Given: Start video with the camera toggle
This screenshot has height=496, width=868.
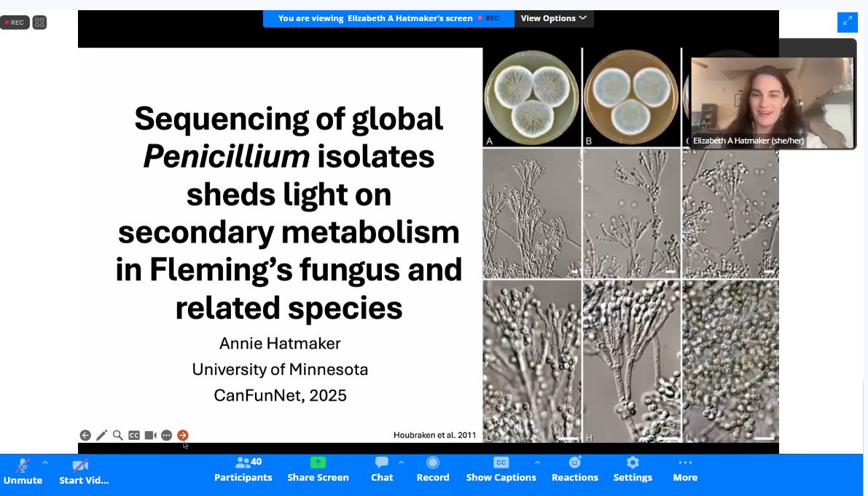Looking at the screenshot, I should pyautogui.click(x=80, y=470).
